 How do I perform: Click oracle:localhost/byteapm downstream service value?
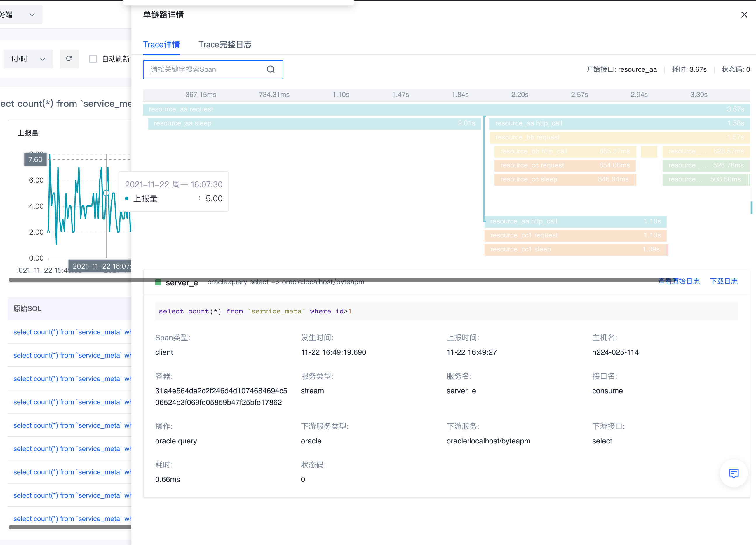point(488,441)
